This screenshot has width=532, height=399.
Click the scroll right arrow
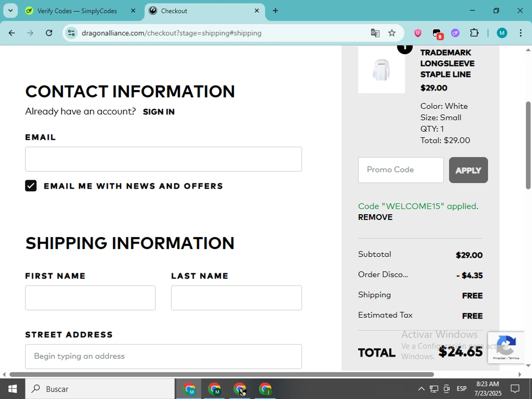point(520,375)
